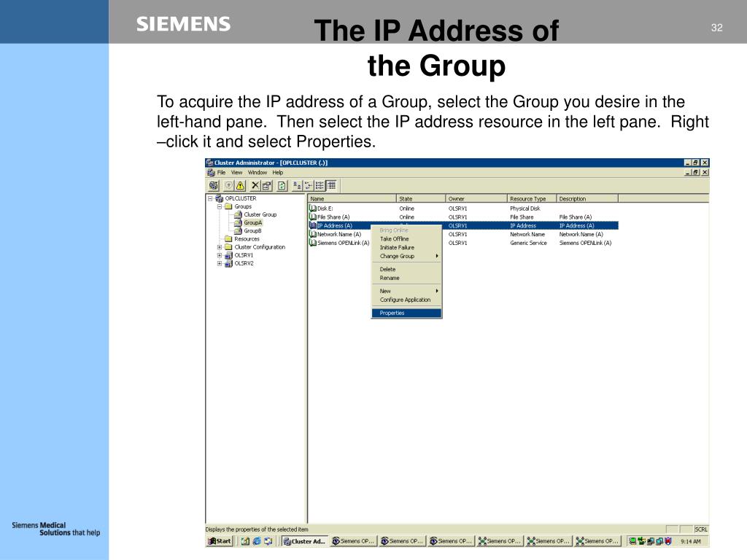
Task: Choose Rename from the context menu
Action: (406, 278)
